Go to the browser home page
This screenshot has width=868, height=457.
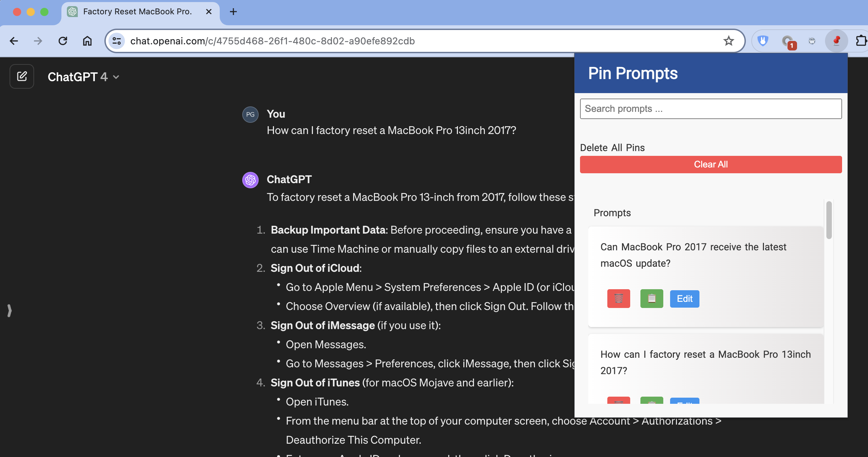point(87,41)
